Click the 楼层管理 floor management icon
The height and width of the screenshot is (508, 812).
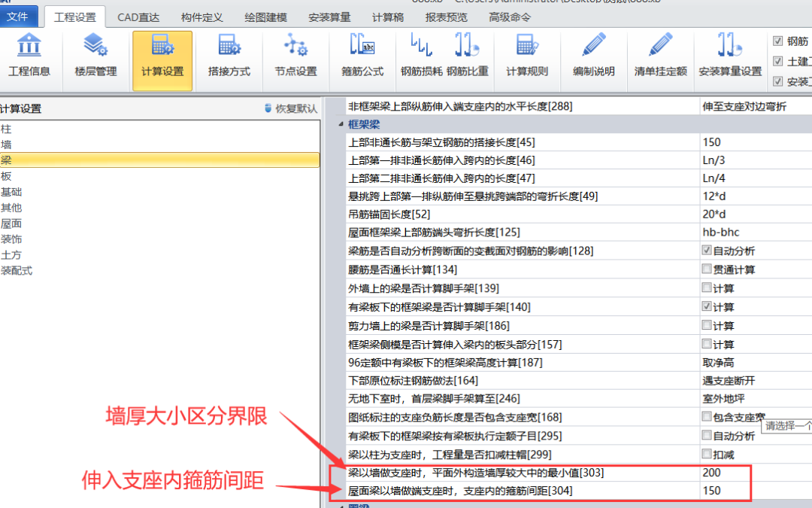tap(95, 57)
